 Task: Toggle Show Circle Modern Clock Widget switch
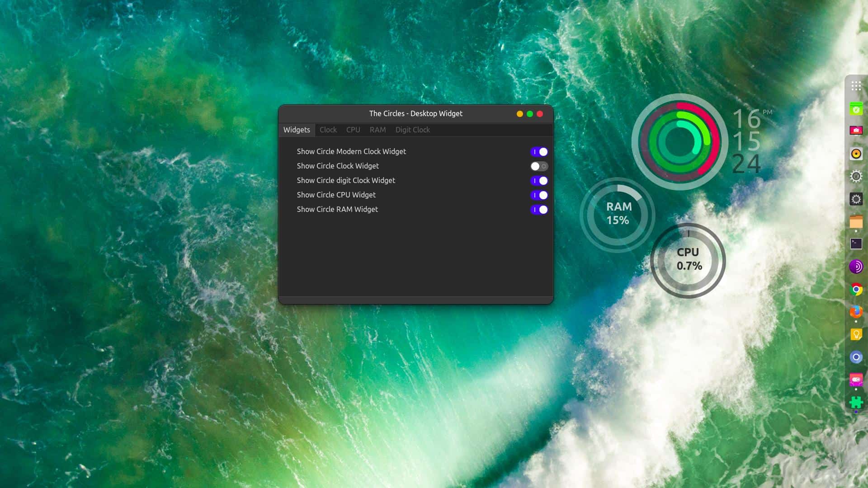tap(539, 152)
